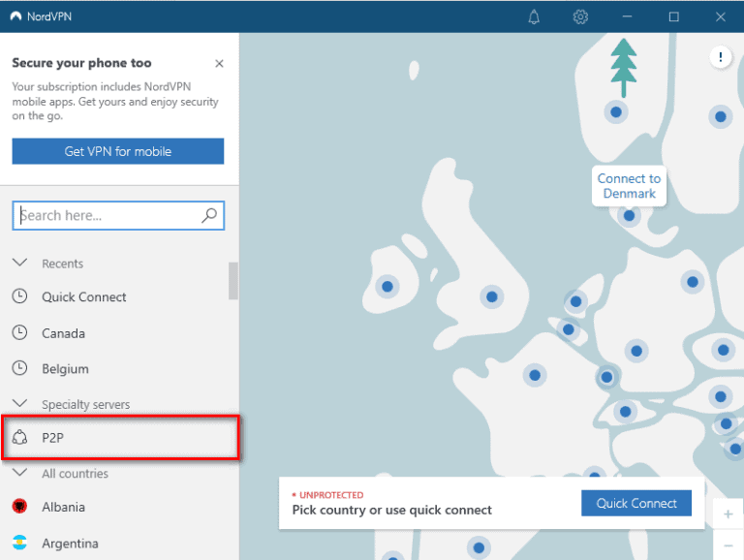Screen dimensions: 744x560
Task: Click the Specialty servers header label
Action: pos(86,404)
